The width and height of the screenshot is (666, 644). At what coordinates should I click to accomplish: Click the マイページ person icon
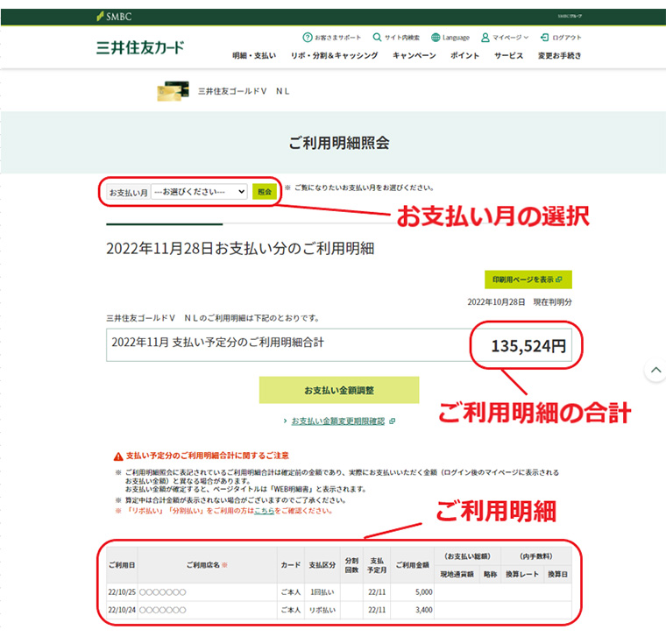point(485,38)
